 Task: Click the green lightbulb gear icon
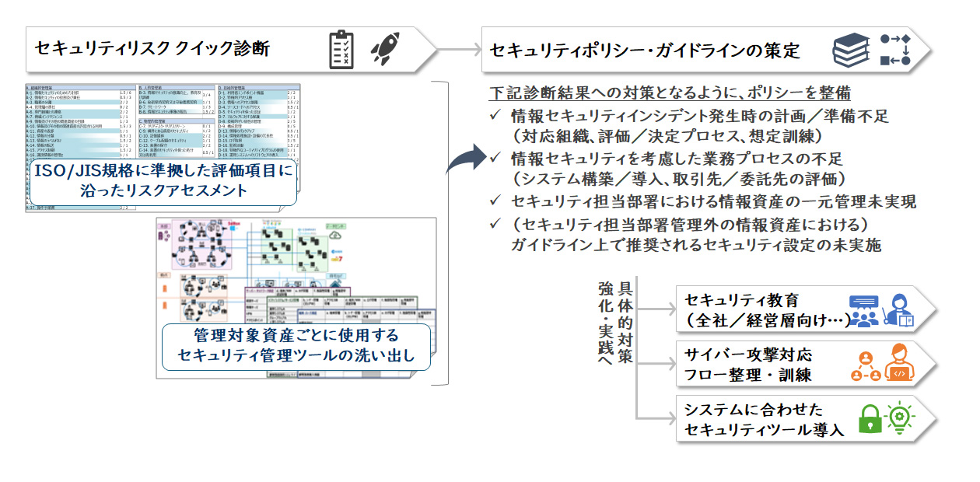click(901, 418)
